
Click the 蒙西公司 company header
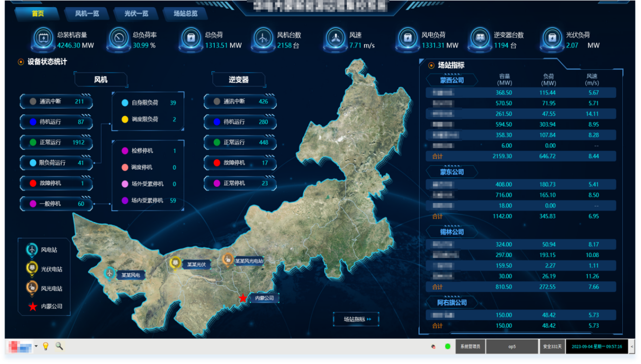[x=451, y=80]
